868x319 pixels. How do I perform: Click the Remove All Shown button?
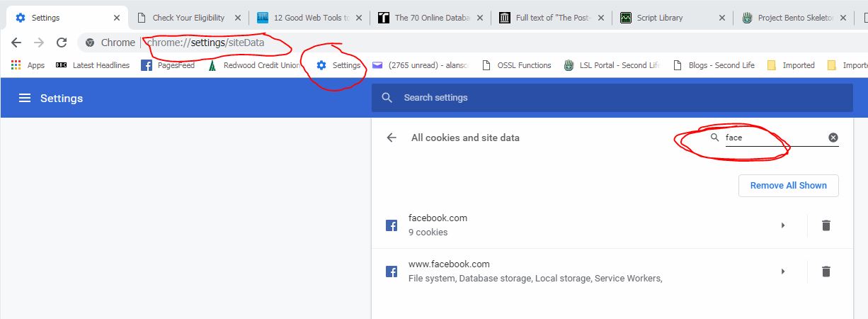tap(788, 186)
